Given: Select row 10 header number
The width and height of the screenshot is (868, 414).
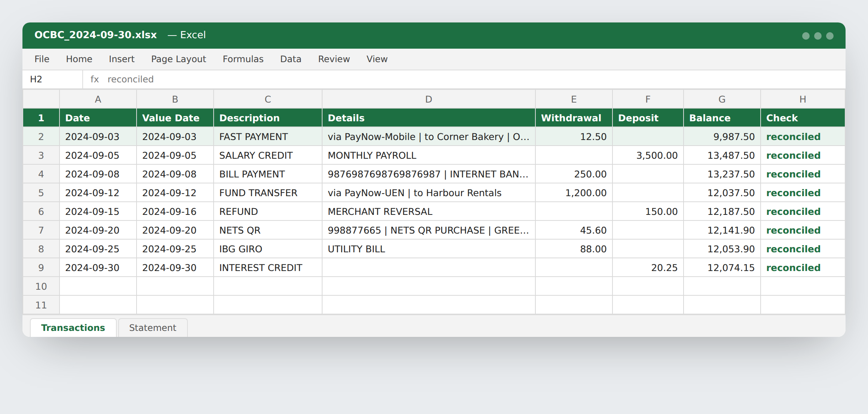Looking at the screenshot, I should coord(41,286).
